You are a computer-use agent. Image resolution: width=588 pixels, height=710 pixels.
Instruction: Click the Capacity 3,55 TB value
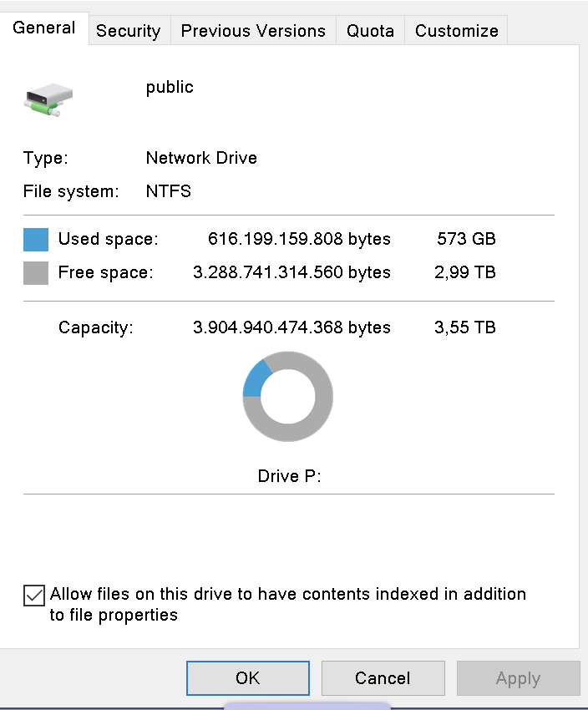click(x=465, y=327)
